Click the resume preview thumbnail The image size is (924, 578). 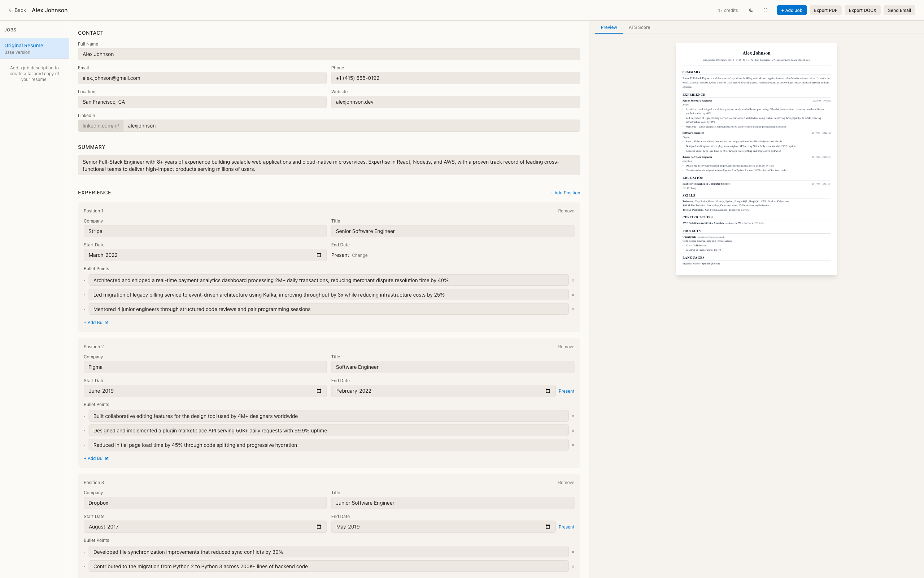757,159
